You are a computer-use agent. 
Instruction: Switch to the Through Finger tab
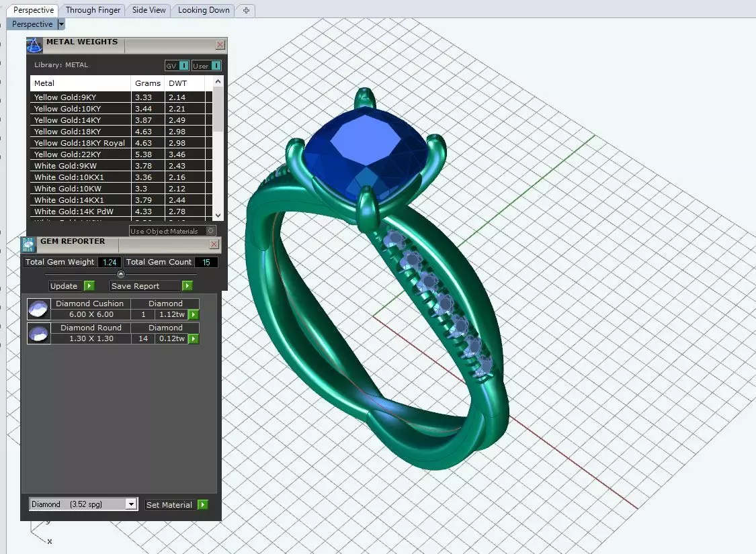pyautogui.click(x=93, y=10)
